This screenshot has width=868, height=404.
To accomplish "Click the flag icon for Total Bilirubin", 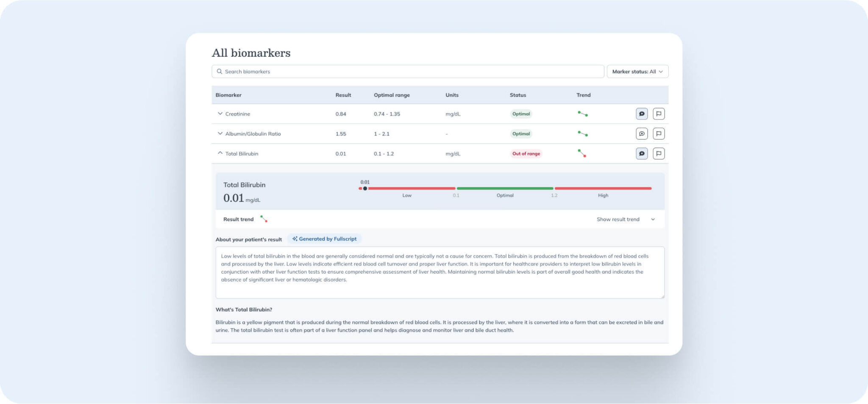I will 659,153.
